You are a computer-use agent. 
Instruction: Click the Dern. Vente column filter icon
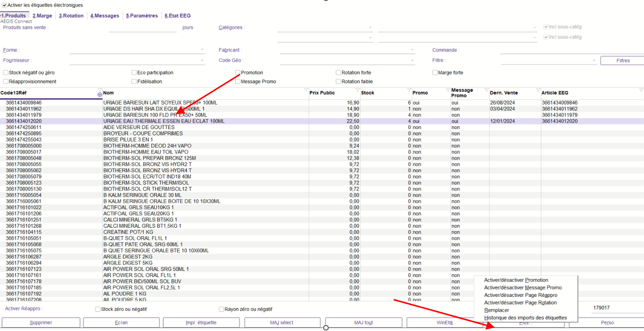(538, 90)
